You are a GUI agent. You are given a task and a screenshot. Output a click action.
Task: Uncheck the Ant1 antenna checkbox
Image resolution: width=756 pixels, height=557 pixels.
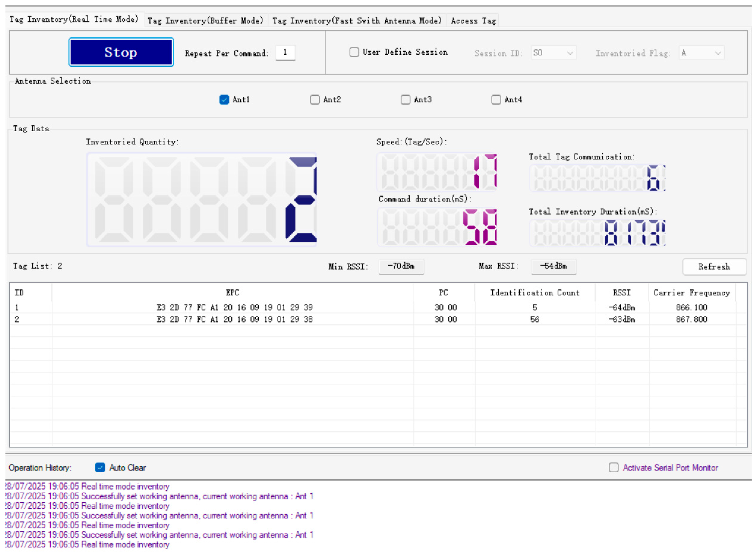[x=224, y=100]
